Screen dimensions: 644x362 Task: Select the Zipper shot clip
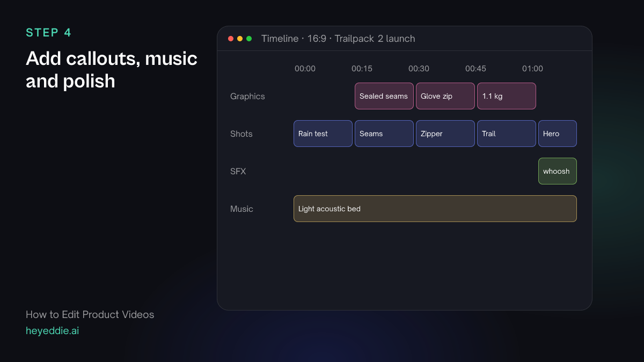click(x=445, y=134)
